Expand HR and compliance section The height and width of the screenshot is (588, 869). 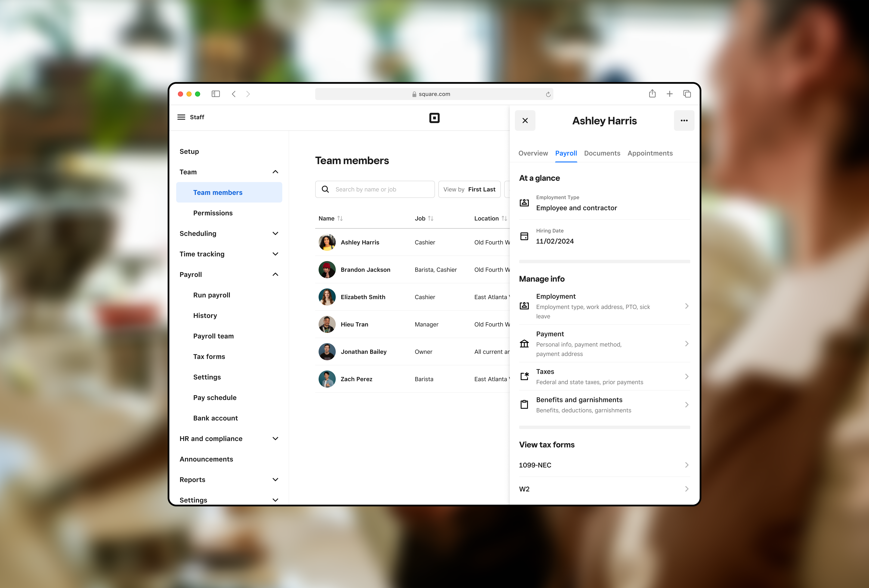(x=275, y=439)
